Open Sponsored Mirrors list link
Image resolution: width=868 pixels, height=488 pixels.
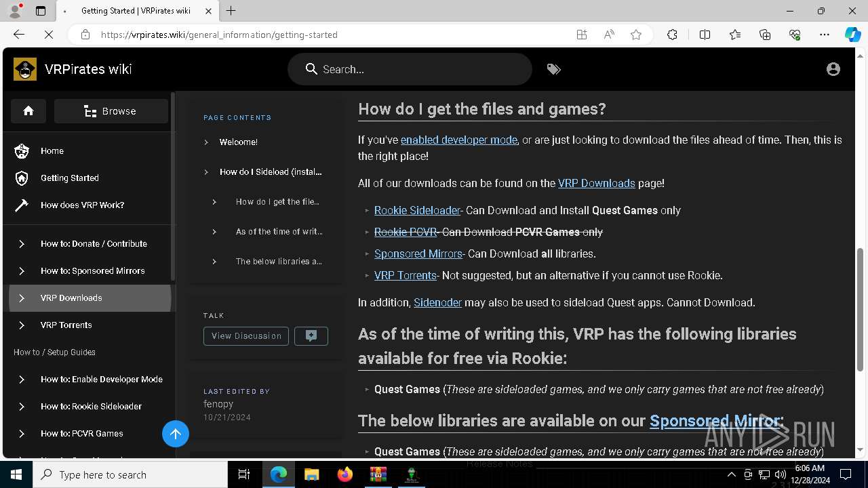click(418, 254)
